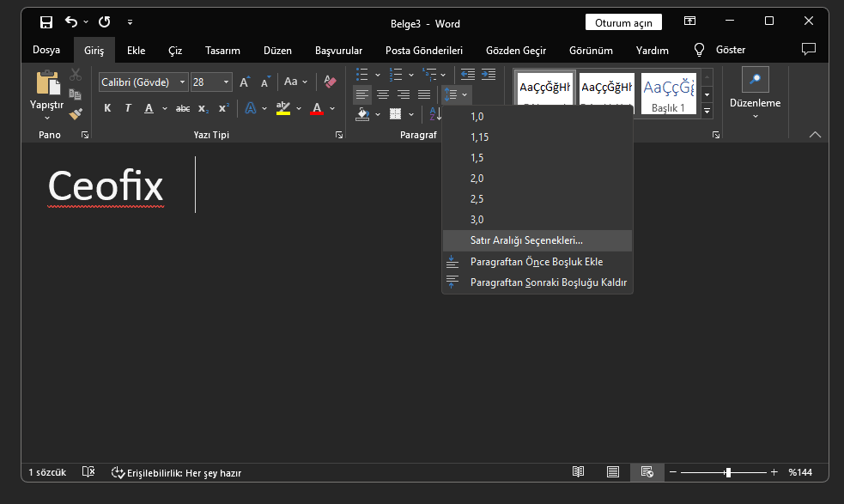Choose Paragraftan Önce Boşluk Ekle
The width and height of the screenshot is (844, 504).
tap(537, 262)
